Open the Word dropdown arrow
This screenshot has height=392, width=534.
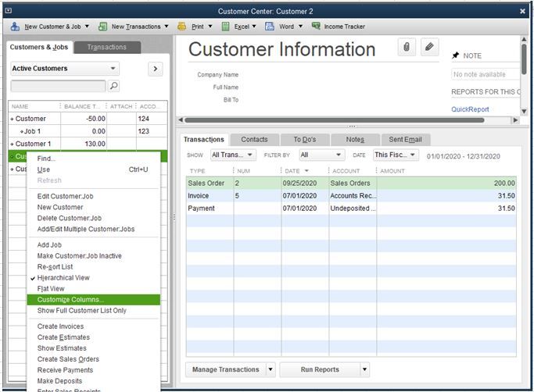(300, 27)
